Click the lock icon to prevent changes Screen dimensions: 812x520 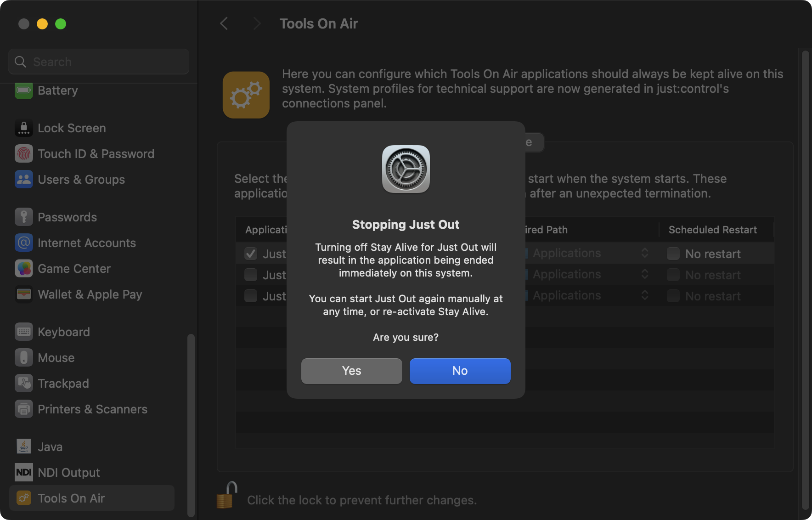point(227,495)
